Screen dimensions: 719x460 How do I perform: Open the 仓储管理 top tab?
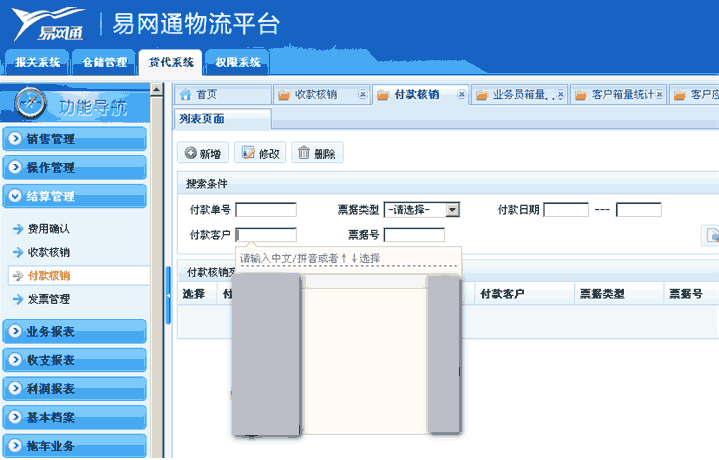[x=104, y=62]
